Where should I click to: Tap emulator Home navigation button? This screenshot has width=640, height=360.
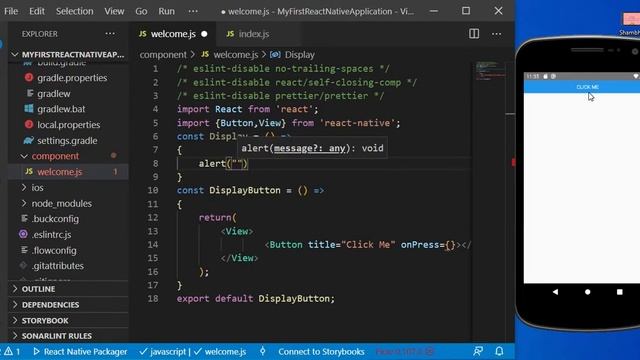pos(587,292)
